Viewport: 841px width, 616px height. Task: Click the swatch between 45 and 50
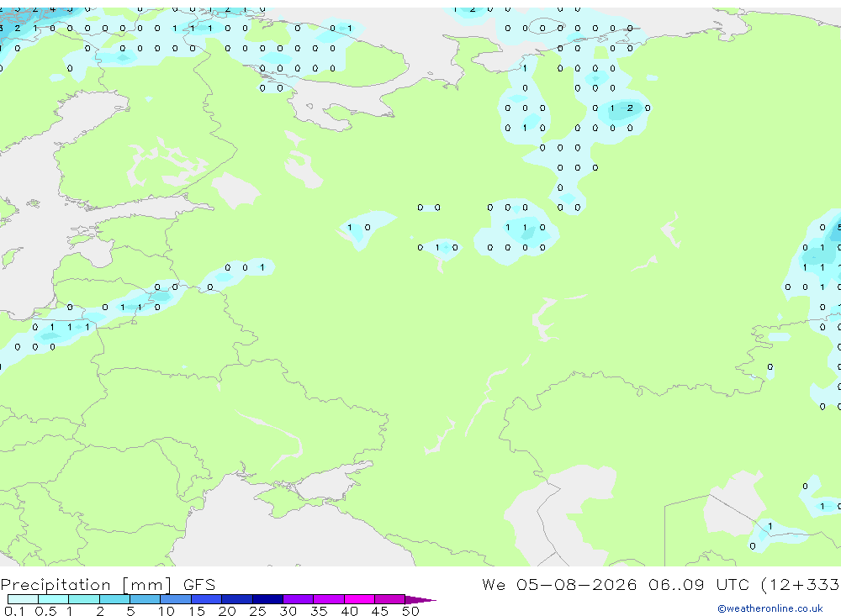pos(390,599)
